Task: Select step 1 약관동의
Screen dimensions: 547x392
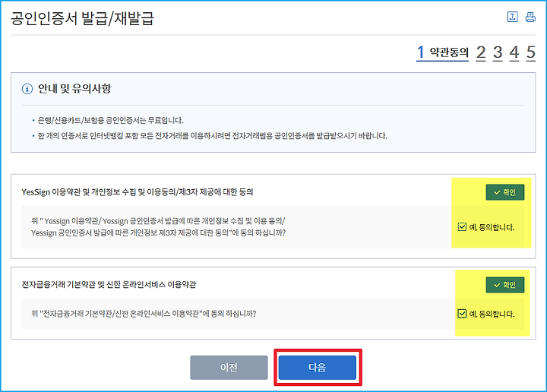Action: tap(442, 52)
